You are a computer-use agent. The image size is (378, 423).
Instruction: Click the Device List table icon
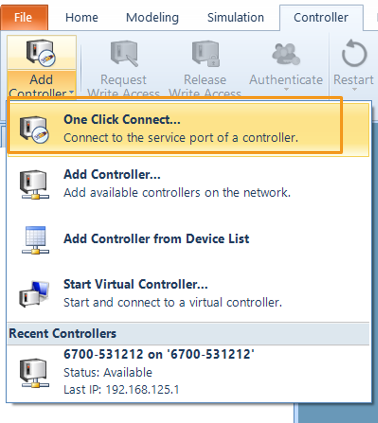(35, 240)
